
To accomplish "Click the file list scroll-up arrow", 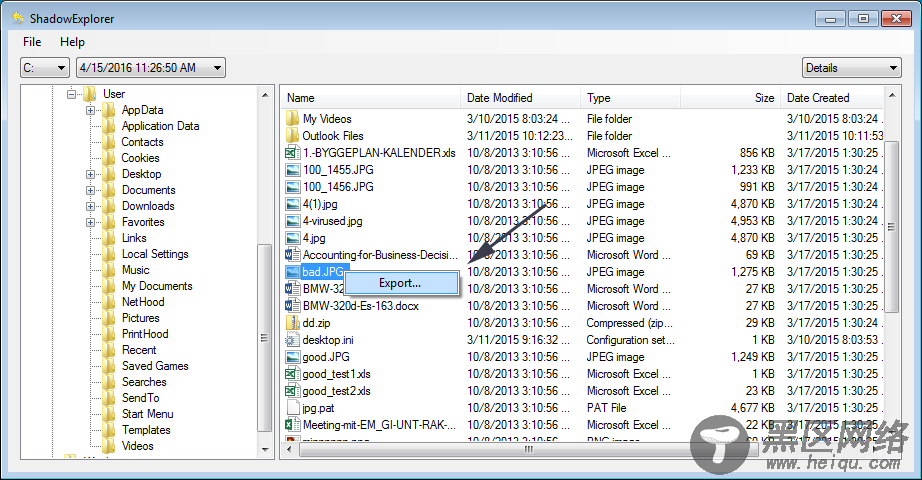I will point(892,95).
